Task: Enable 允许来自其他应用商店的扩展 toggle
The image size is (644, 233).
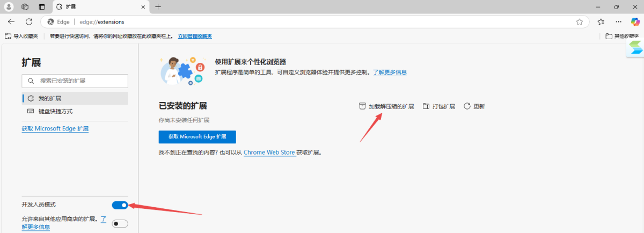Action: [120, 224]
